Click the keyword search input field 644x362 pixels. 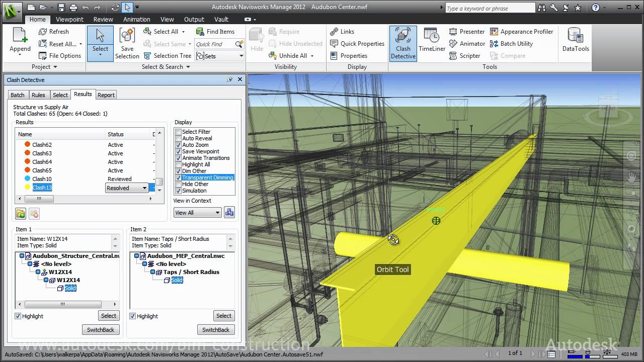coord(490,8)
